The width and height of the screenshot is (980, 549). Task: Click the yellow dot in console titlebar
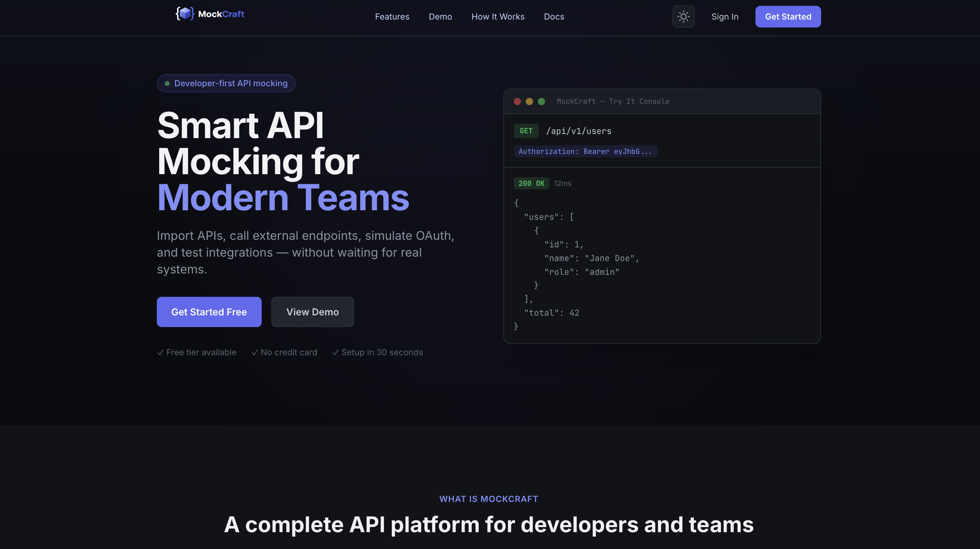pyautogui.click(x=529, y=101)
